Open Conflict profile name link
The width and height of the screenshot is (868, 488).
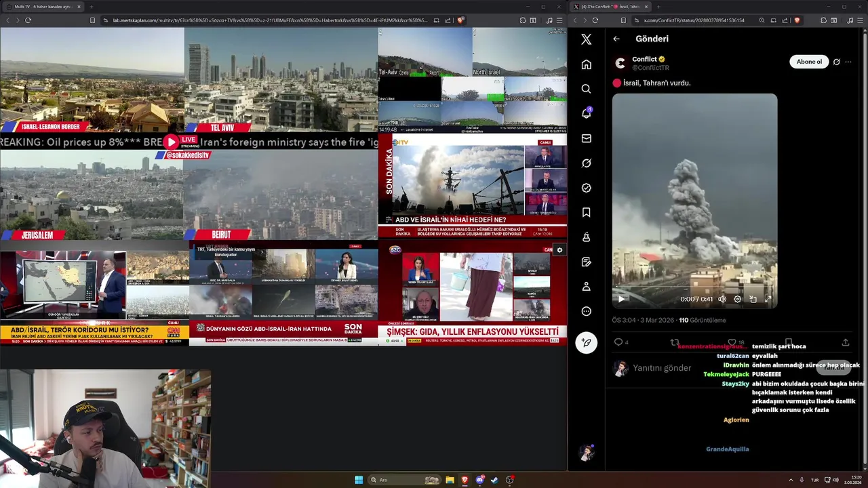click(x=644, y=59)
